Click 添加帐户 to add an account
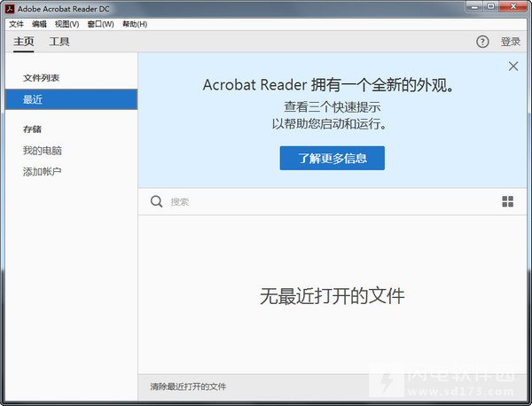Image resolution: width=532 pixels, height=406 pixels. pyautogui.click(x=42, y=171)
